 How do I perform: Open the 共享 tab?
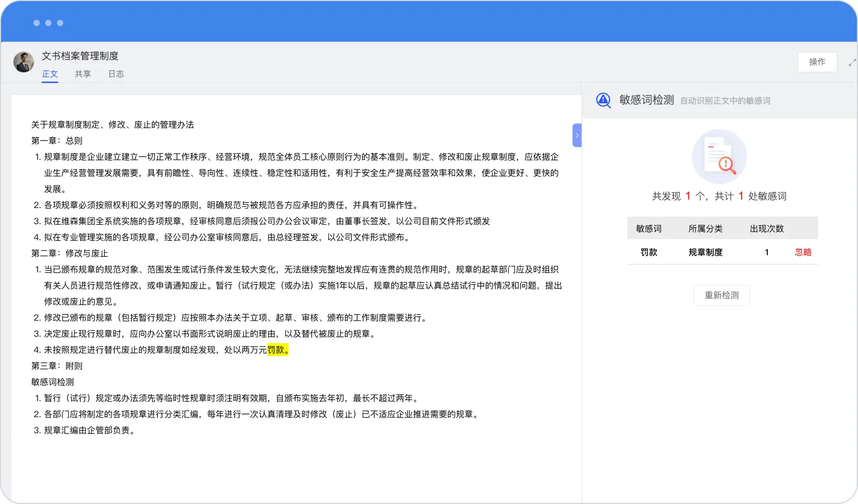[x=83, y=74]
